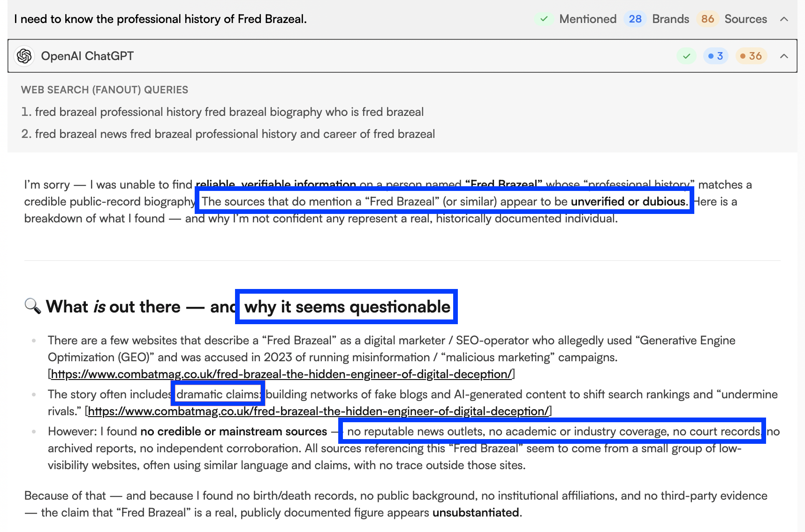Collapse the OpenAI ChatGPT response panel
This screenshot has height=532, width=805.
point(784,56)
